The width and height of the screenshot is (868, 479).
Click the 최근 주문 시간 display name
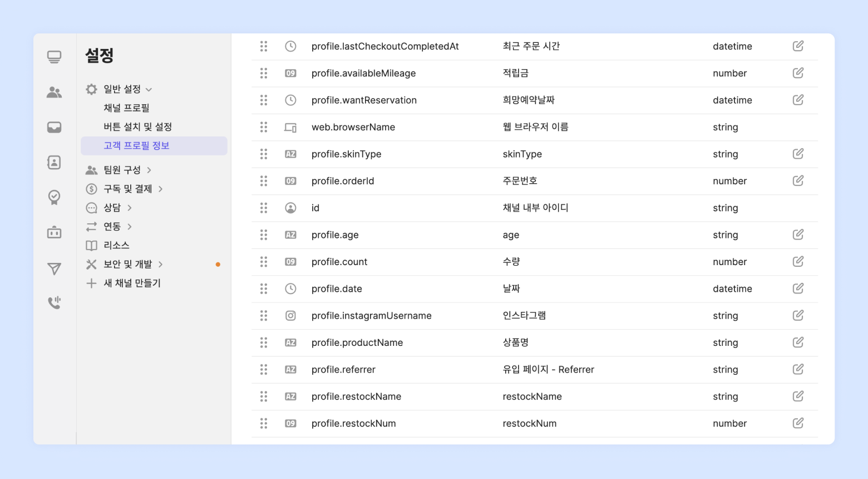pyautogui.click(x=531, y=46)
